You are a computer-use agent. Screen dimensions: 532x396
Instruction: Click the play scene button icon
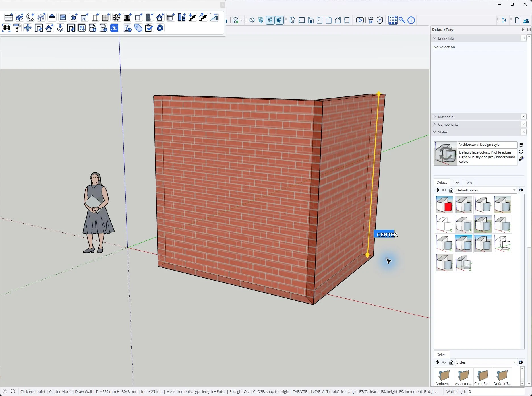[x=360, y=20]
